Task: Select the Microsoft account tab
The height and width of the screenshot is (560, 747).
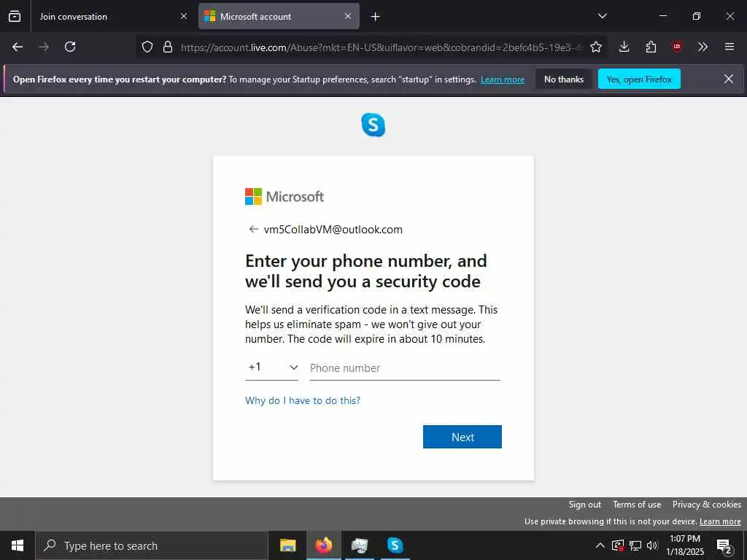Action: tap(279, 17)
